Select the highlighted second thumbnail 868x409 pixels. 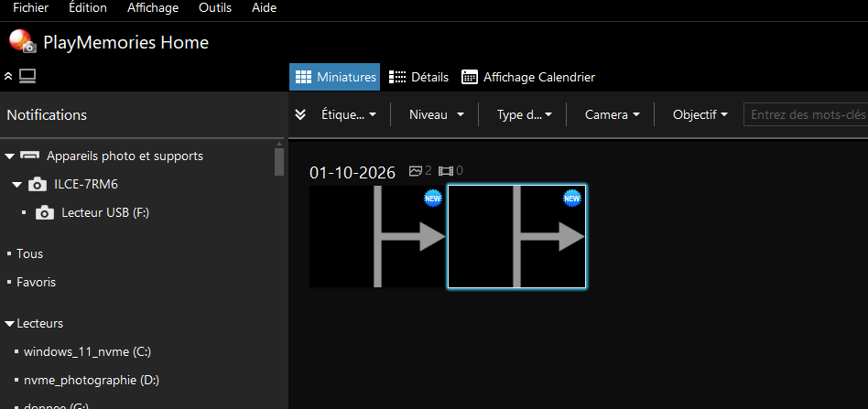[x=516, y=237]
